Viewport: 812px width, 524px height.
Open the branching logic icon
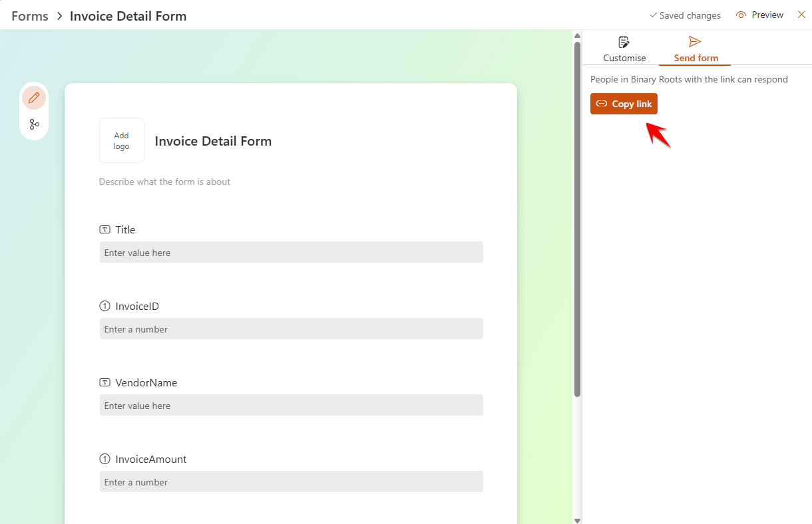[x=34, y=124]
